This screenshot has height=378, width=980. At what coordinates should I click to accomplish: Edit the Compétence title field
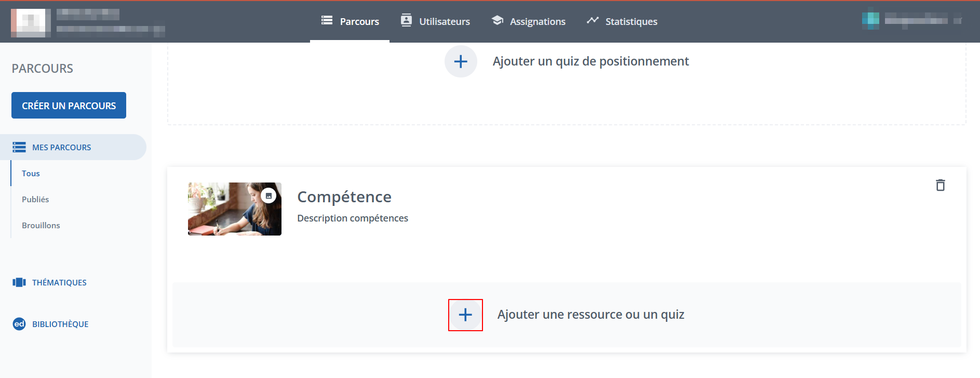344,197
